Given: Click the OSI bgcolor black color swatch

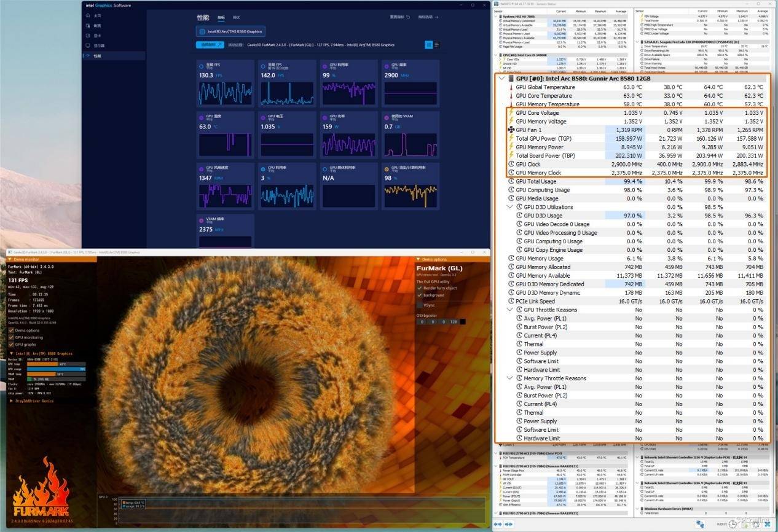Looking at the screenshot, I should pos(463,322).
